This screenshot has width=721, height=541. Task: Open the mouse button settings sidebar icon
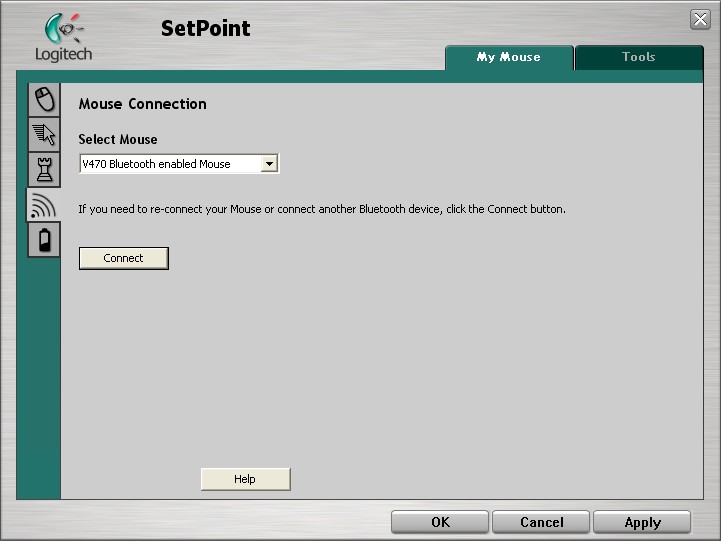tap(44, 99)
